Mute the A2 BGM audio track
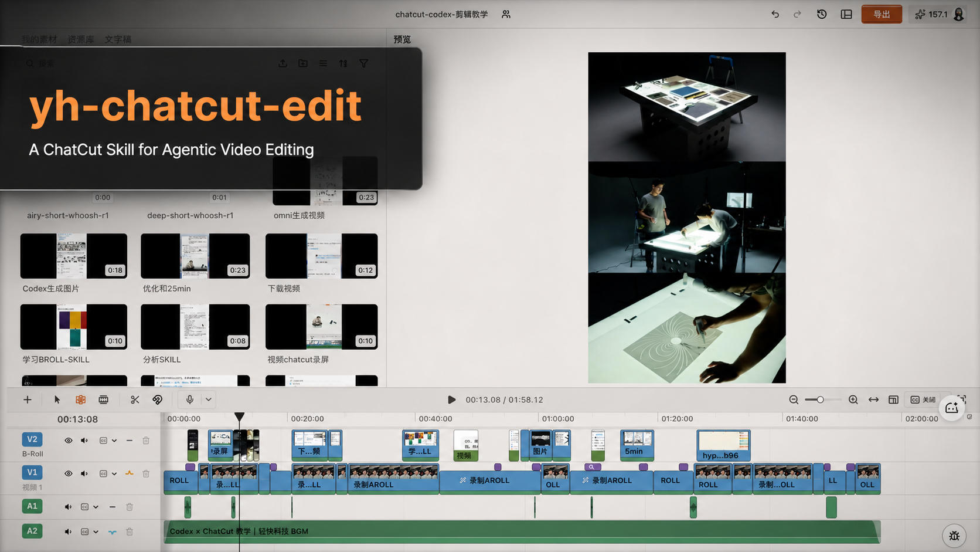Image resolution: width=980 pixels, height=552 pixels. 68,531
